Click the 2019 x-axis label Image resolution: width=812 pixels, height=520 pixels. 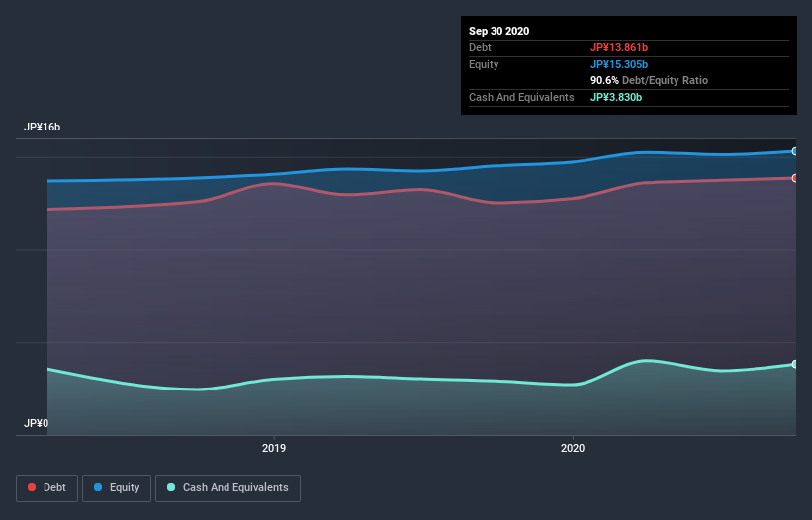click(273, 448)
